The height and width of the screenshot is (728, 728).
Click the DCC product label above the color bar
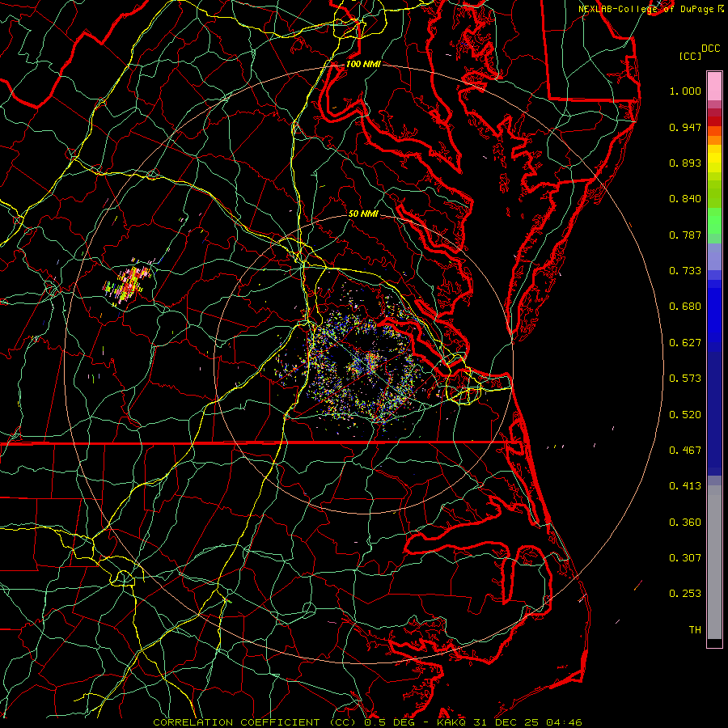tap(710, 49)
